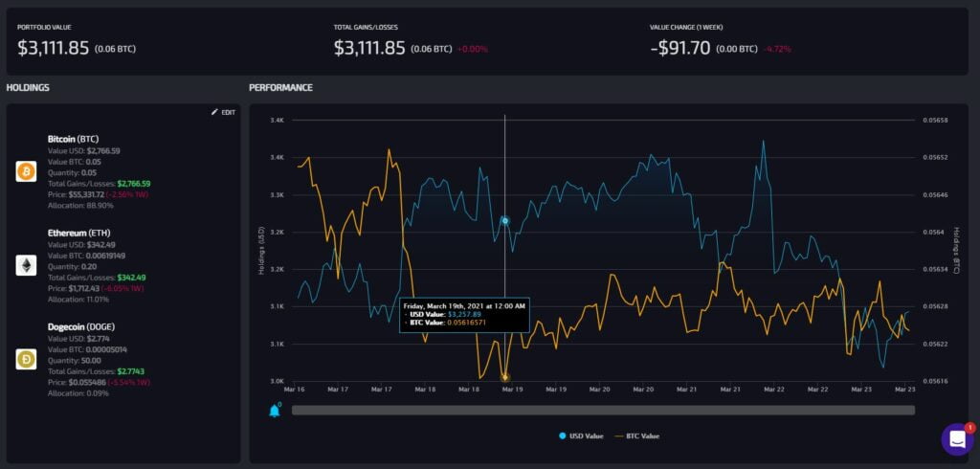The height and width of the screenshot is (469, 980).
Task: Click the Mar 23 x-axis label at far right
Action: [905, 389]
